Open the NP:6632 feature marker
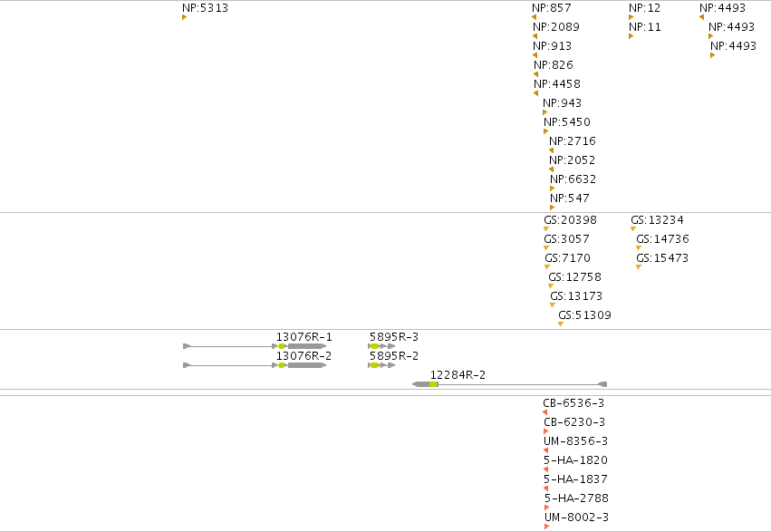Viewport: 771px width, 532px height. pos(552,189)
